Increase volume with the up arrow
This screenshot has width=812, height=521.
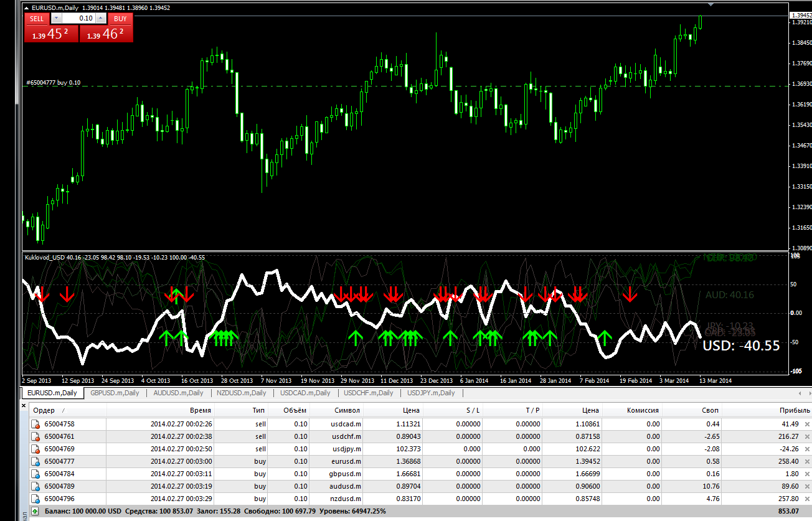pos(101,19)
